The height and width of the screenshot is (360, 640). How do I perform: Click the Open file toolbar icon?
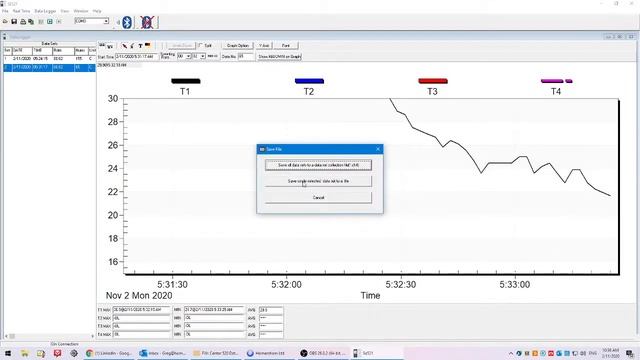coord(5,21)
